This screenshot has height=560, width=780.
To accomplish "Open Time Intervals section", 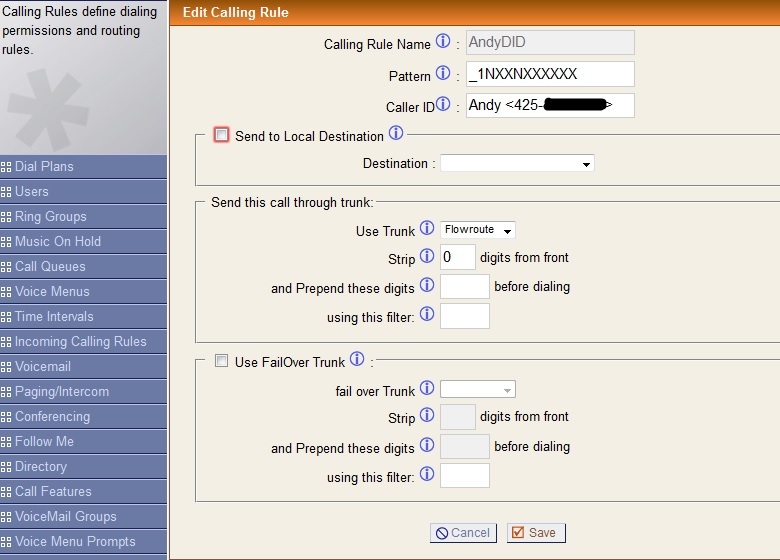I will 84,316.
